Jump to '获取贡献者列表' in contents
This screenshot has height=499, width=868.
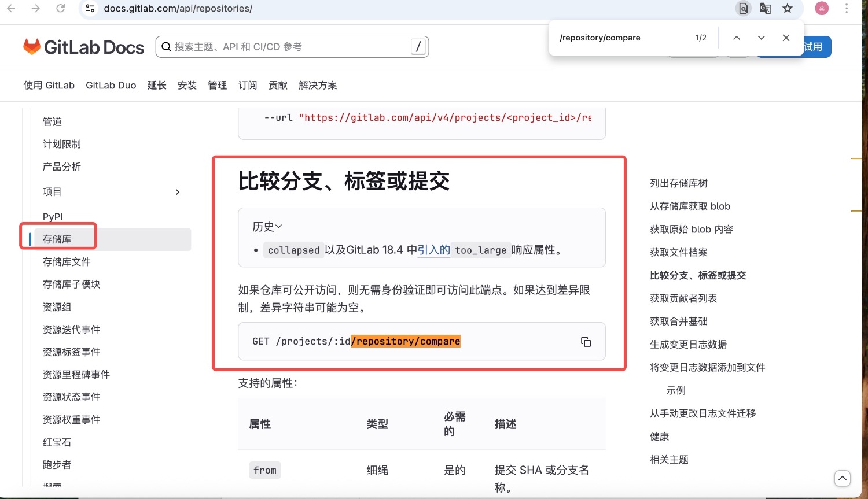pyautogui.click(x=683, y=298)
